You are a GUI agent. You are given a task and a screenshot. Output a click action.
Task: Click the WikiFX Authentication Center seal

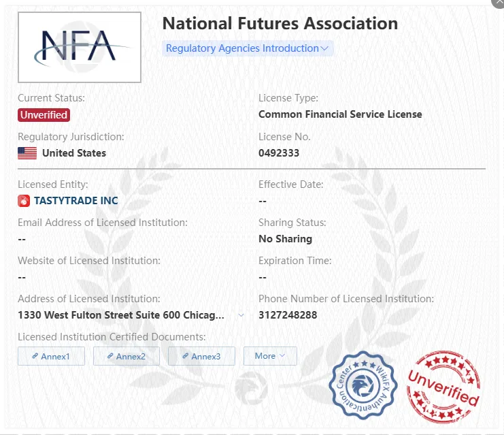pos(363,385)
